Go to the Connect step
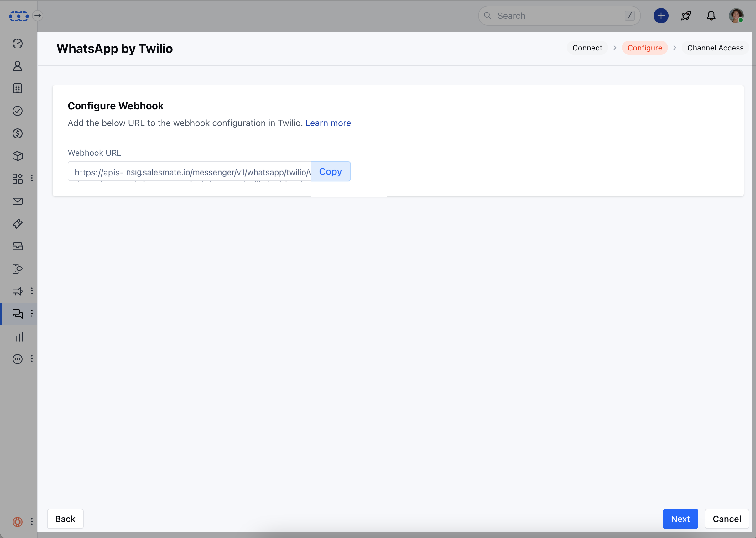Screen dimensions: 756x538 point(587,48)
